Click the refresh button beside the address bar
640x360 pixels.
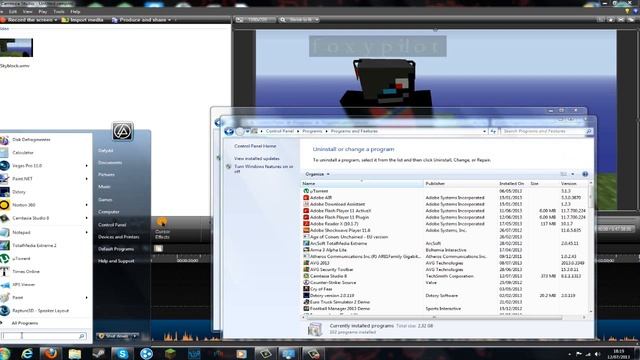493,131
